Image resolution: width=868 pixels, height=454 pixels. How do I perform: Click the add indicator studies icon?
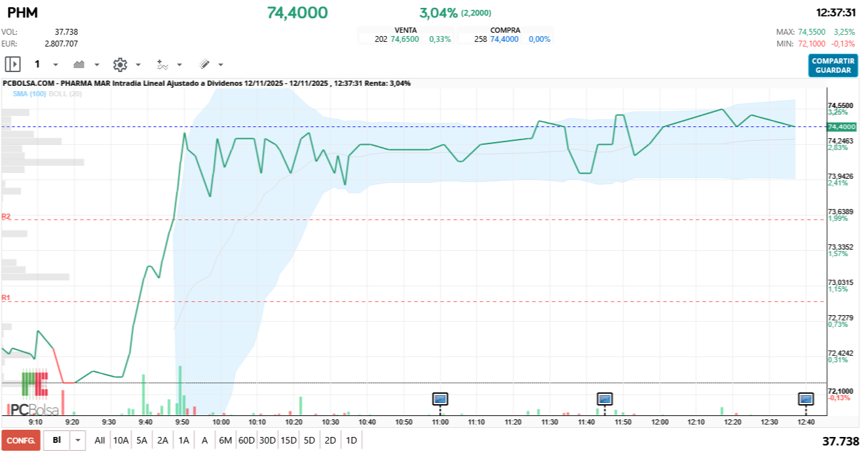coord(162,64)
